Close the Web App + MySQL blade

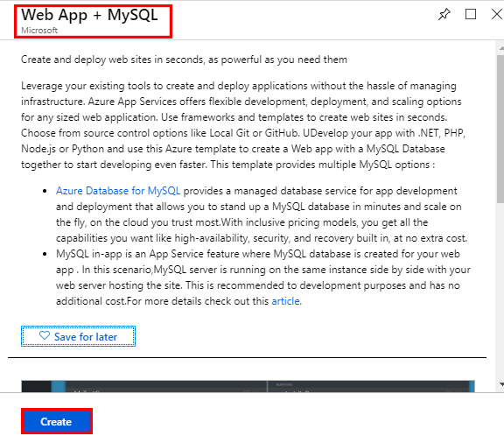point(497,14)
